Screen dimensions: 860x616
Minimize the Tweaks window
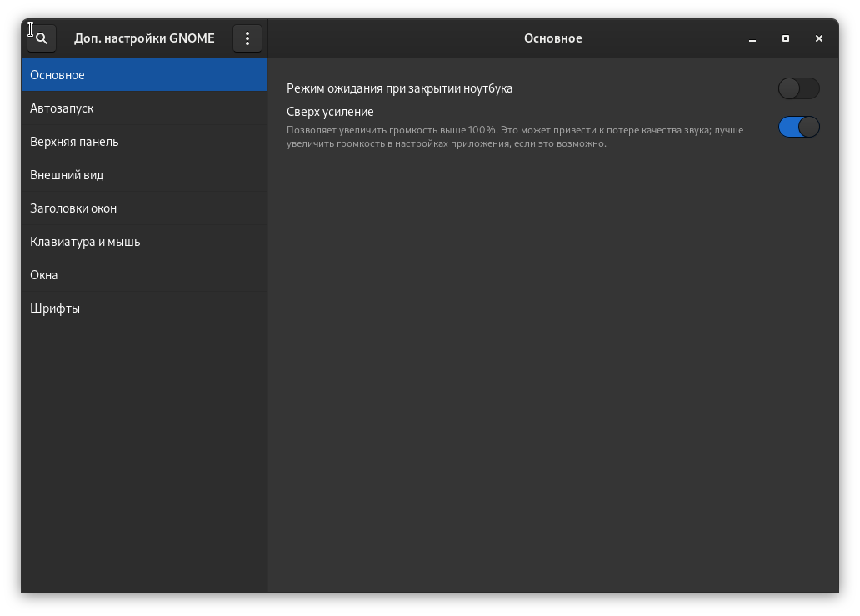point(752,38)
